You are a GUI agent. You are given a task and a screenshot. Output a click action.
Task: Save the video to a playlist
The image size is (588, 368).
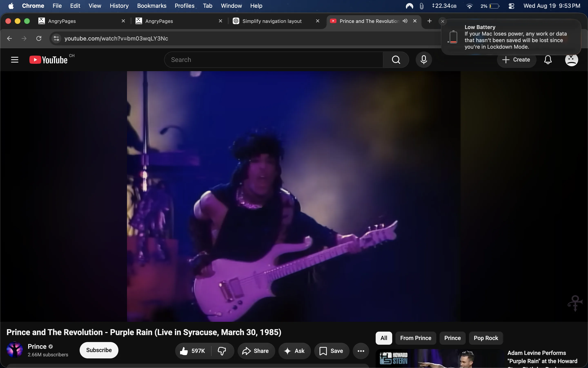click(332, 351)
